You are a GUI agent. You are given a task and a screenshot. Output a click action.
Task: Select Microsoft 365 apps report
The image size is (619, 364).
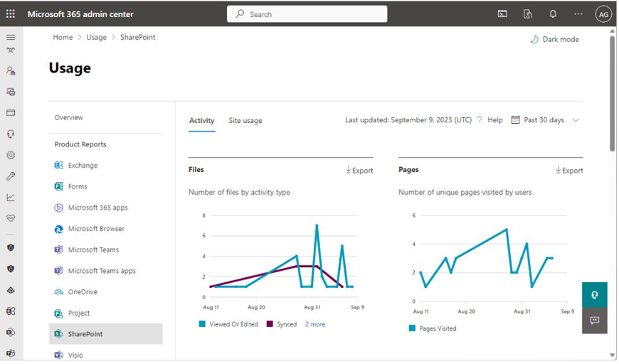97,208
